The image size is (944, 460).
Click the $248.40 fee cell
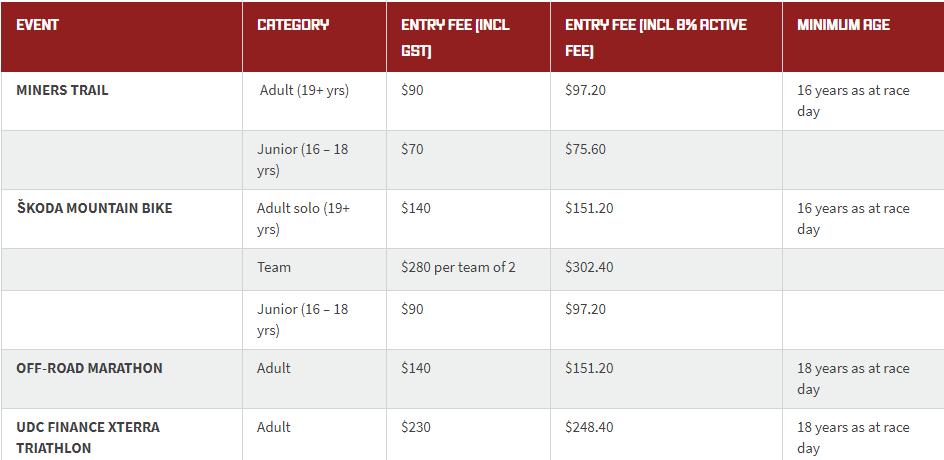(666, 435)
